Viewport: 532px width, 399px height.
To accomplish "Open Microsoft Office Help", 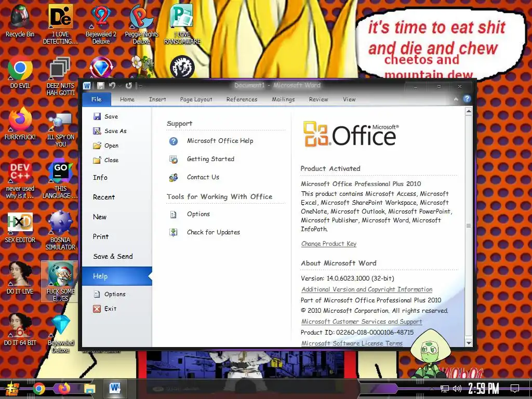I will pyautogui.click(x=211, y=141).
